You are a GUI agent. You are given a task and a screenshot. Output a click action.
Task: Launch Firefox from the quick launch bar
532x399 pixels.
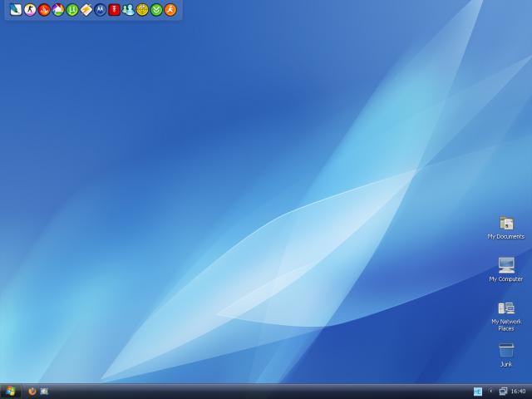(32, 392)
